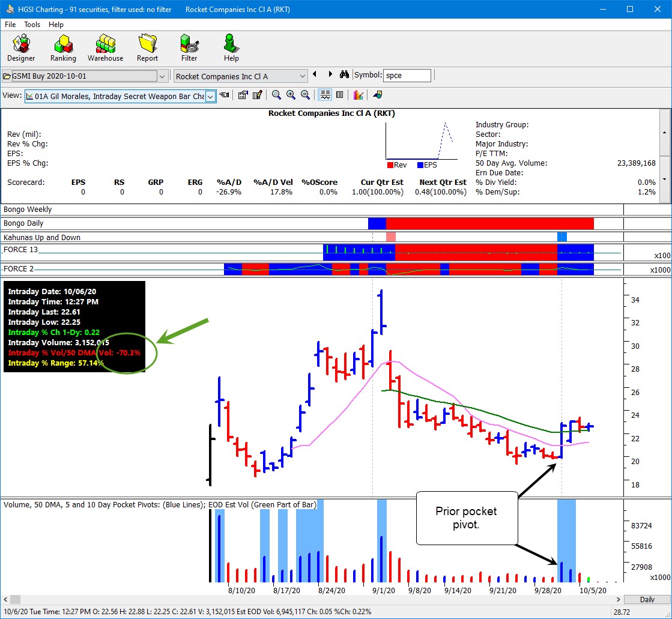Open the Help menu in menu bar
Viewport: 672px width, 619px height.
click(x=56, y=25)
